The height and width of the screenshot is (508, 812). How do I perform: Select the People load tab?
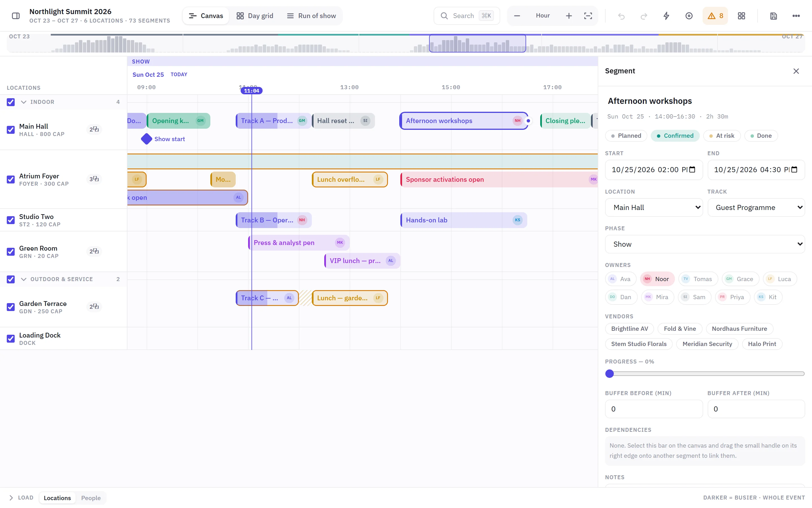pos(91,498)
